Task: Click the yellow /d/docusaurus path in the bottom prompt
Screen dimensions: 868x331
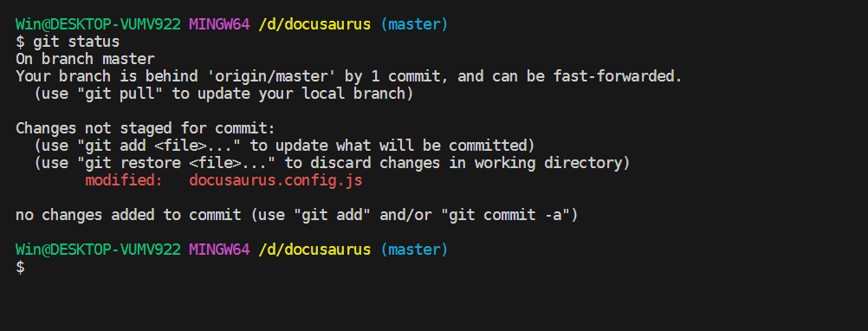Action: (314, 250)
